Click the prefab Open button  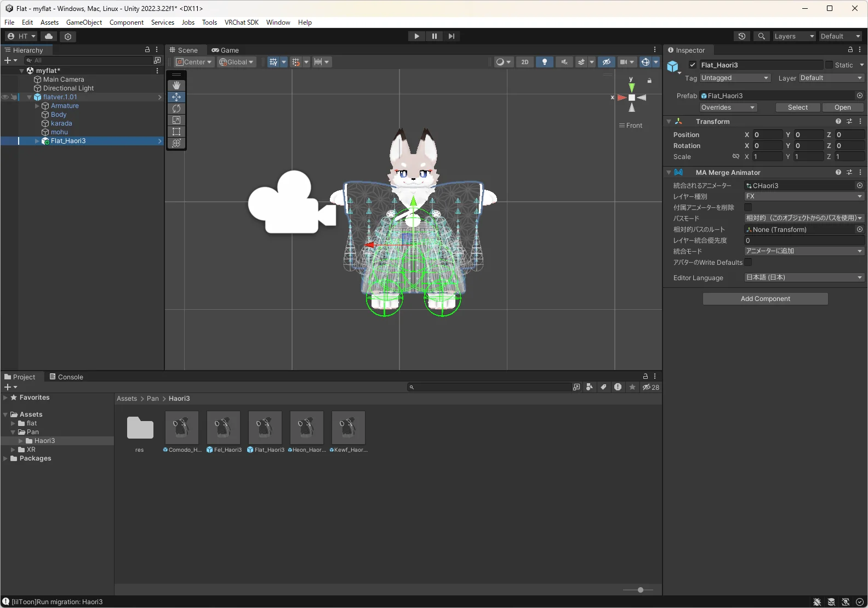point(843,107)
